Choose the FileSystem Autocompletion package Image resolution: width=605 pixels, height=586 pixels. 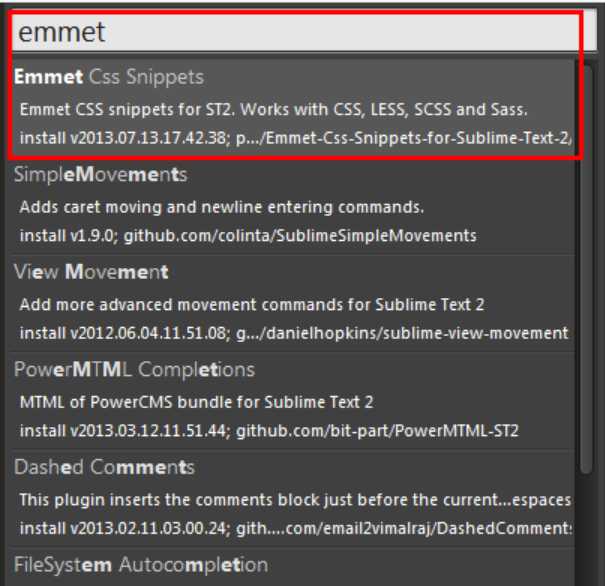click(x=141, y=565)
